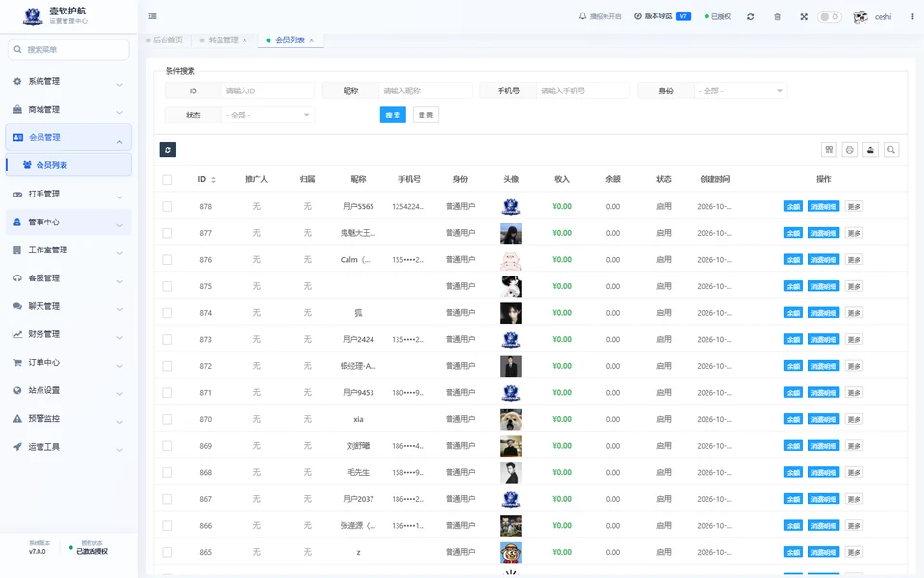Click the 打手管理 gamepad icon
924x578 pixels.
pos(17,194)
